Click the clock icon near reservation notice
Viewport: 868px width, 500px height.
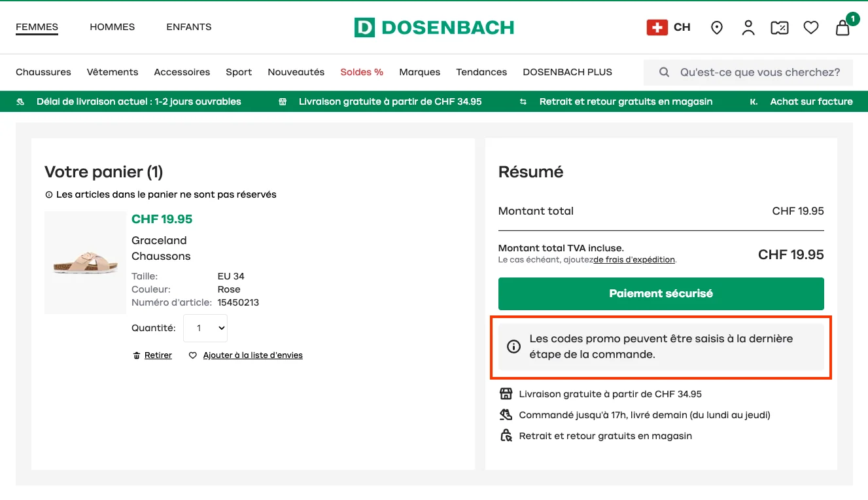point(48,195)
